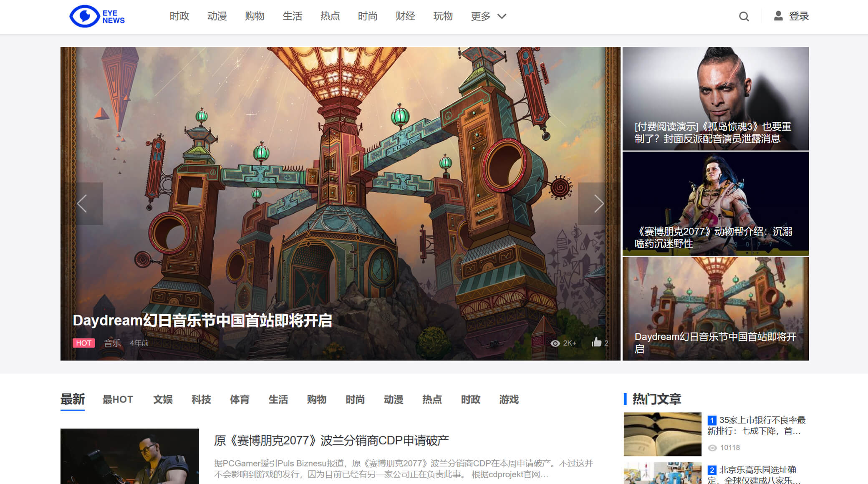Click the CDP bankruptcy article thumbnail

click(130, 456)
